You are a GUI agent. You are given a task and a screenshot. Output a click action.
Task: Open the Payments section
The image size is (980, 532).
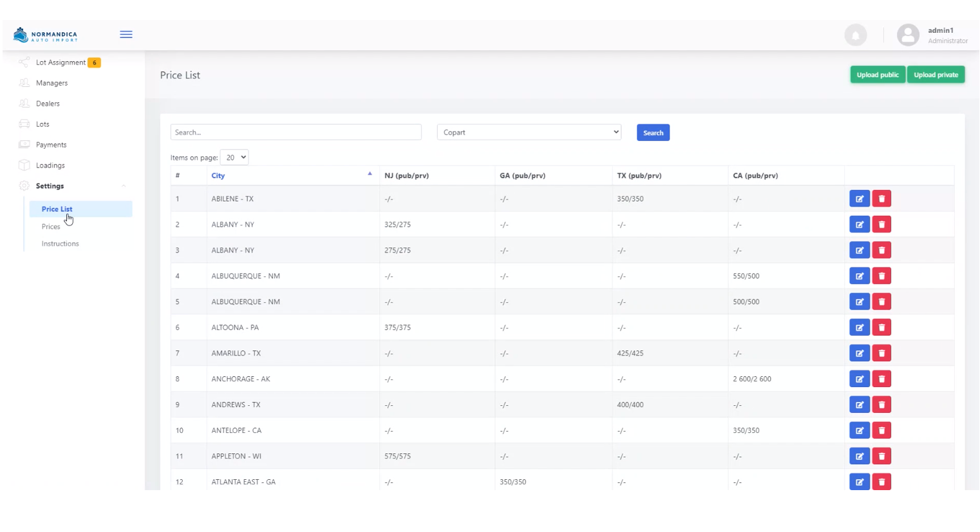pyautogui.click(x=51, y=145)
